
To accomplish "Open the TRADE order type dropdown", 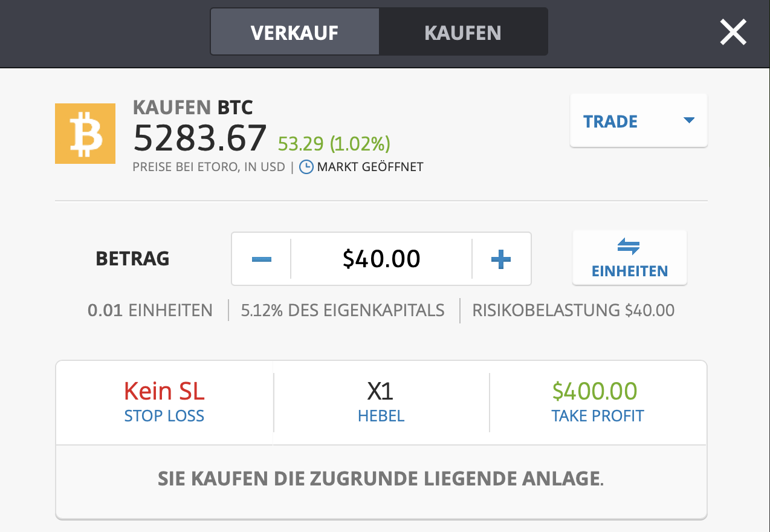I will click(638, 121).
